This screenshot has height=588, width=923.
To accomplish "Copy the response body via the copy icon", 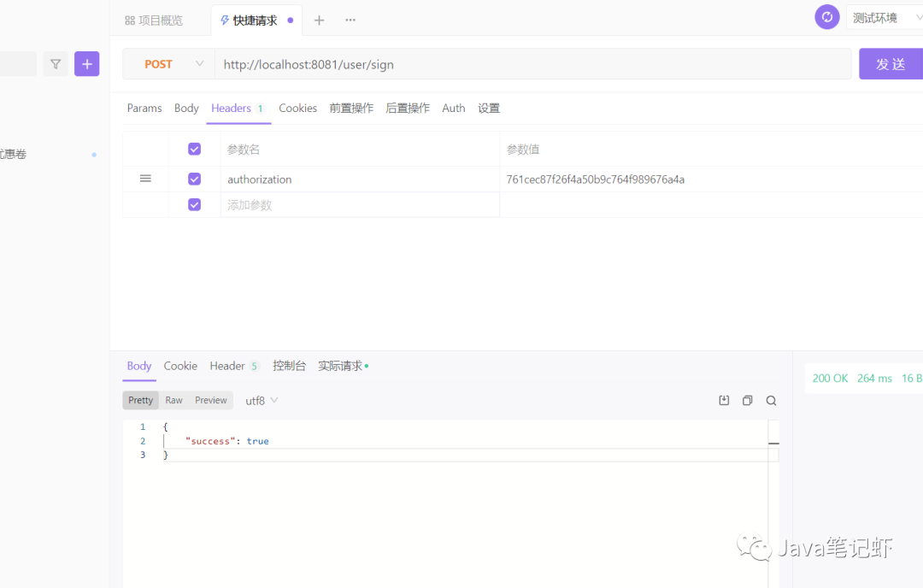I will 748,399.
